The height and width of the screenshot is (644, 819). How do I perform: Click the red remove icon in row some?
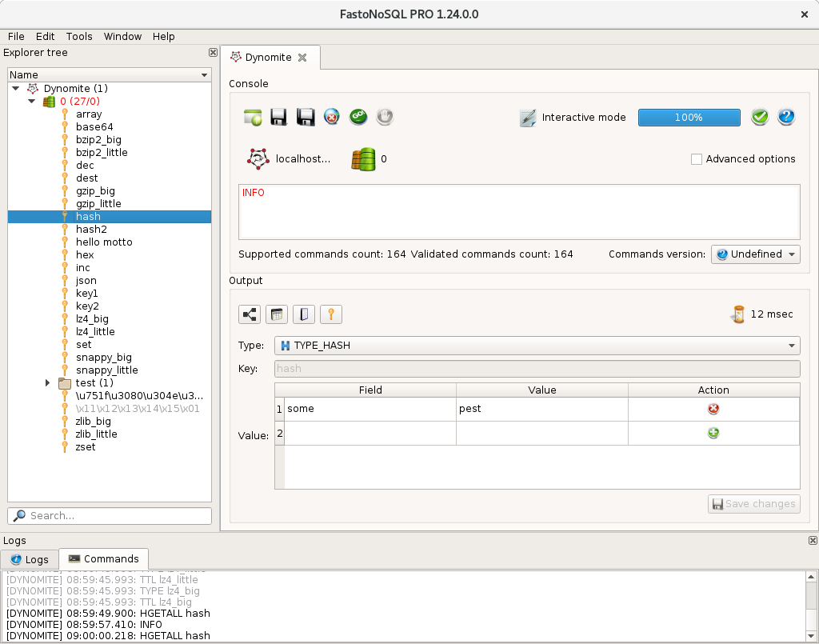click(713, 409)
